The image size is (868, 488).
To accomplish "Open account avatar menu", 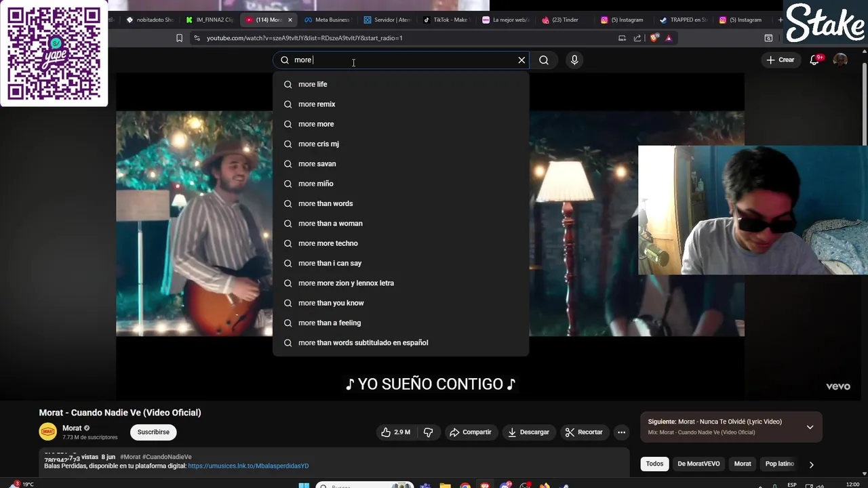I will point(840,60).
